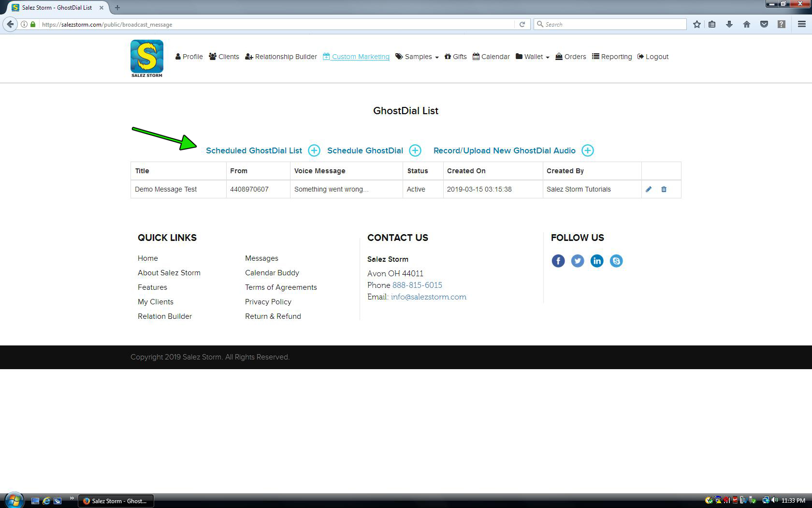
Task: Expand the Wallet dropdown menu
Action: (533, 57)
